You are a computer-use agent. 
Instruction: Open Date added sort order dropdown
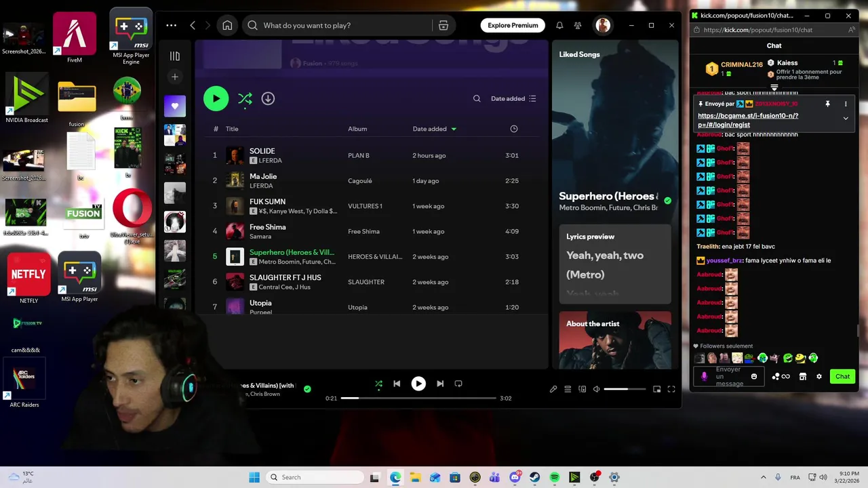click(x=513, y=99)
